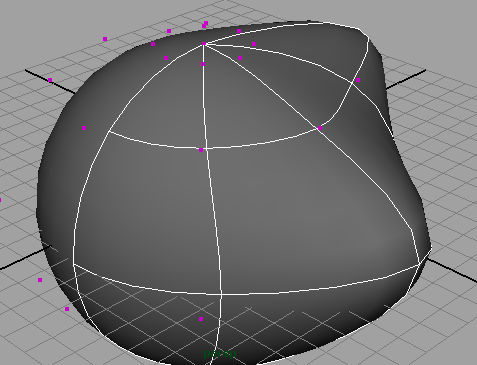
Task: Pick the CV diagonally below-right of the pole
Action: (240, 58)
